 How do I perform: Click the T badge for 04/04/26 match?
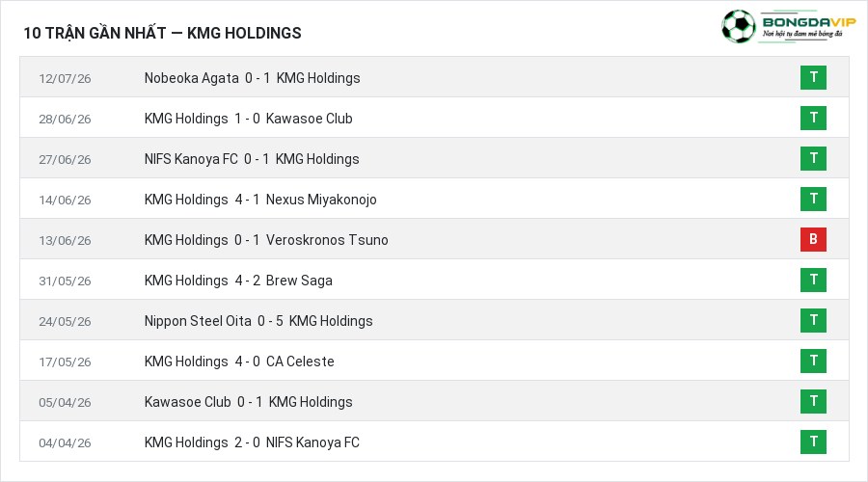pos(813,442)
